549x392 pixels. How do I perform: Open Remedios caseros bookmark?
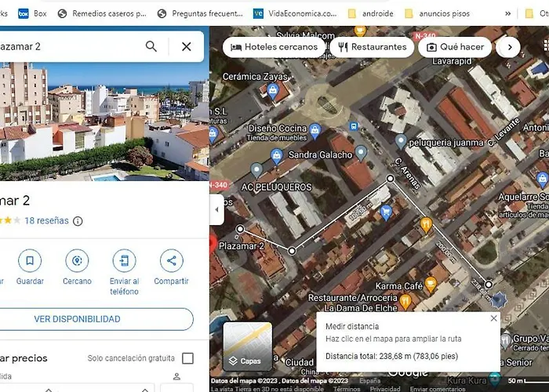[x=102, y=13]
